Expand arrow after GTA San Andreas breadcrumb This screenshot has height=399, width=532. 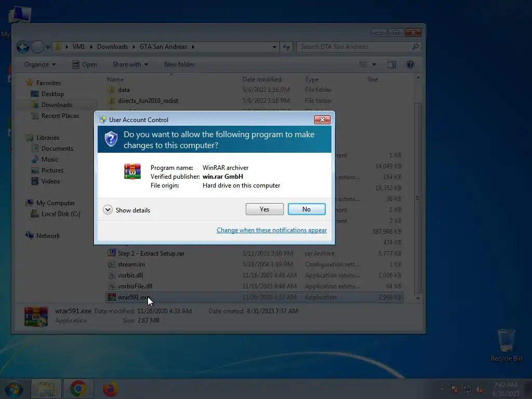193,47
